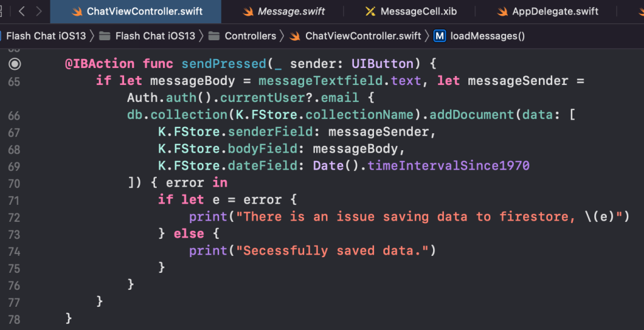Click the Controllers folder icon in breadcrumb
The width and height of the screenshot is (644, 330).
[x=214, y=36]
